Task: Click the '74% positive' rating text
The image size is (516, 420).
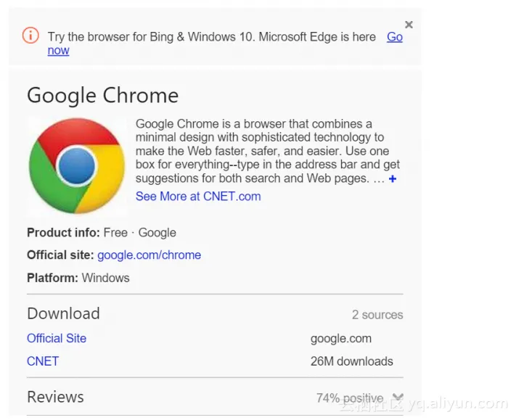Action: [x=349, y=398]
